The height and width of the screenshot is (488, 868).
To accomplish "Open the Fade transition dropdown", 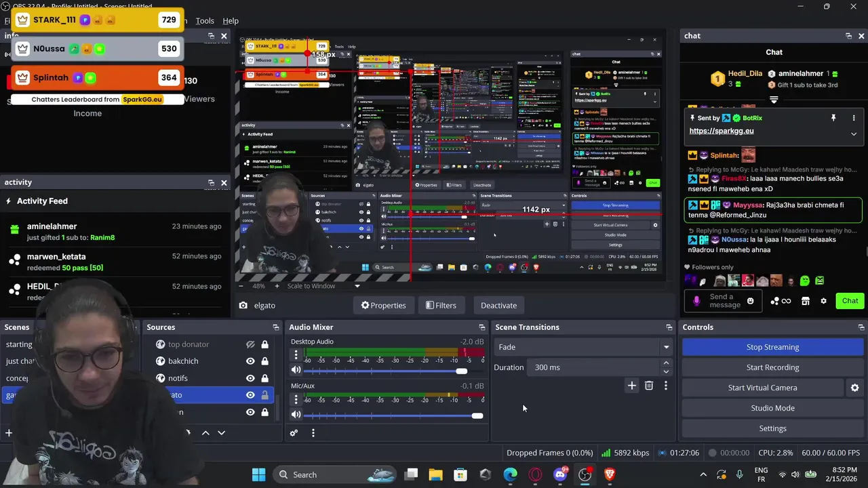I will pyautogui.click(x=583, y=347).
